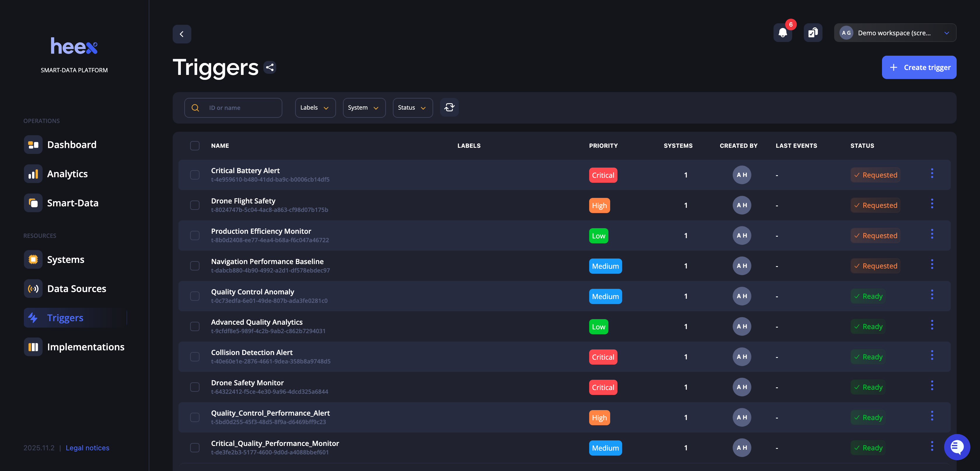The image size is (980, 471).
Task: Open the three-dot menu for Drone Safety Monitor
Action: pos(932,386)
